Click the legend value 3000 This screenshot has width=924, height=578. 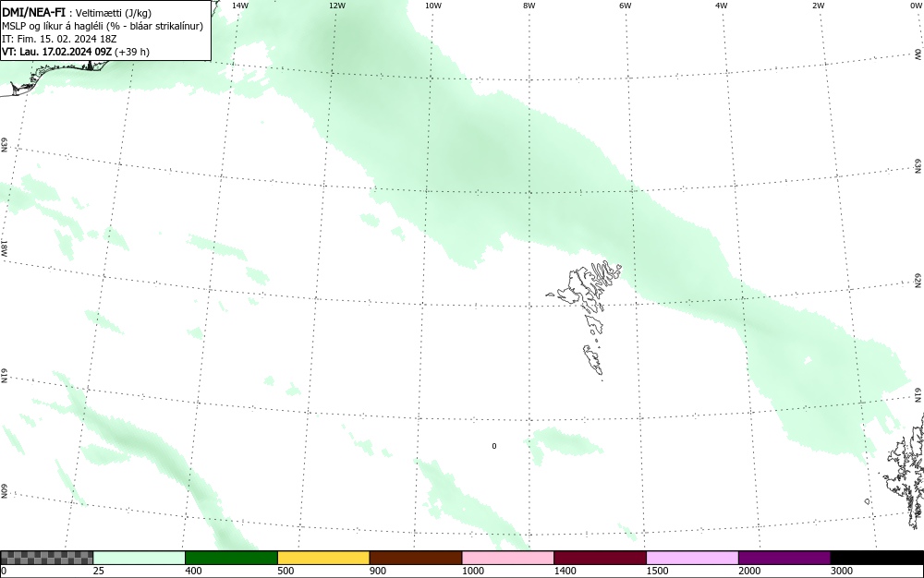(842, 571)
